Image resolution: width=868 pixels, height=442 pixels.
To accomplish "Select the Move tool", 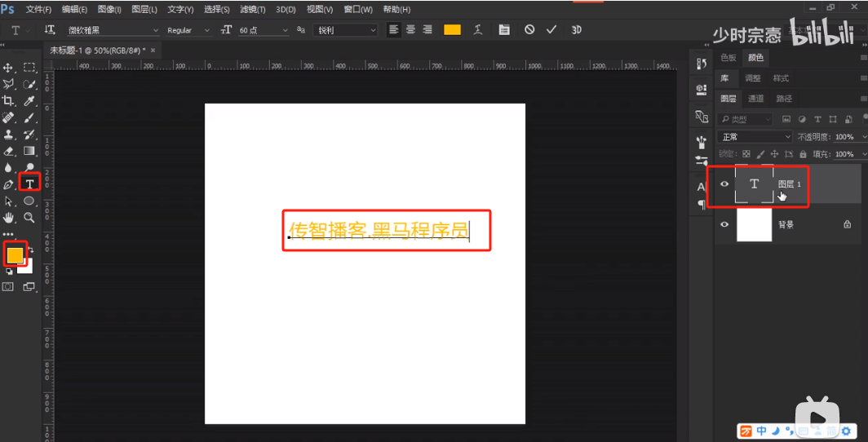I will [8, 68].
